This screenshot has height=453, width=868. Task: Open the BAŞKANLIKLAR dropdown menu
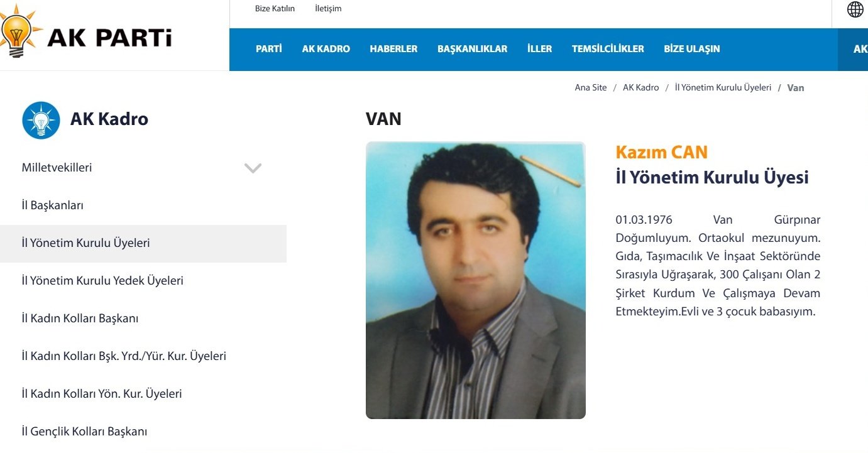click(472, 49)
